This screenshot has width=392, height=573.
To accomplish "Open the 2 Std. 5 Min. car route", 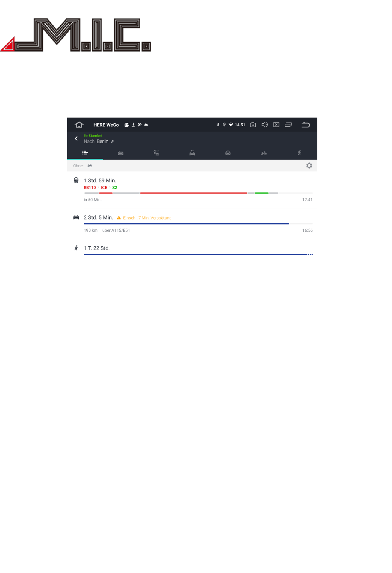I will (x=192, y=224).
